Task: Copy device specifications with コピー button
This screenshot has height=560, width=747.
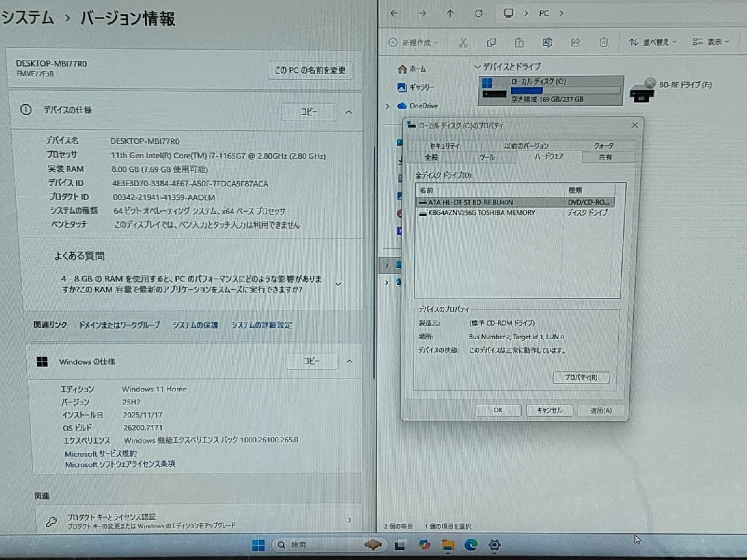Action: (x=309, y=112)
